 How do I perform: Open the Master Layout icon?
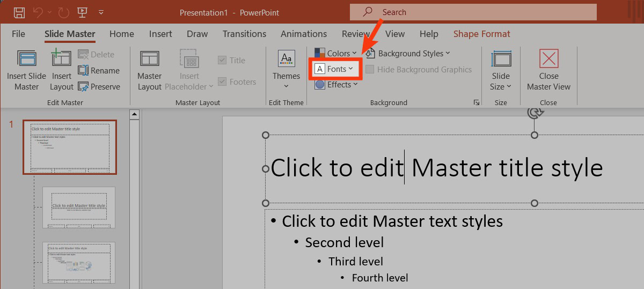pos(149,59)
